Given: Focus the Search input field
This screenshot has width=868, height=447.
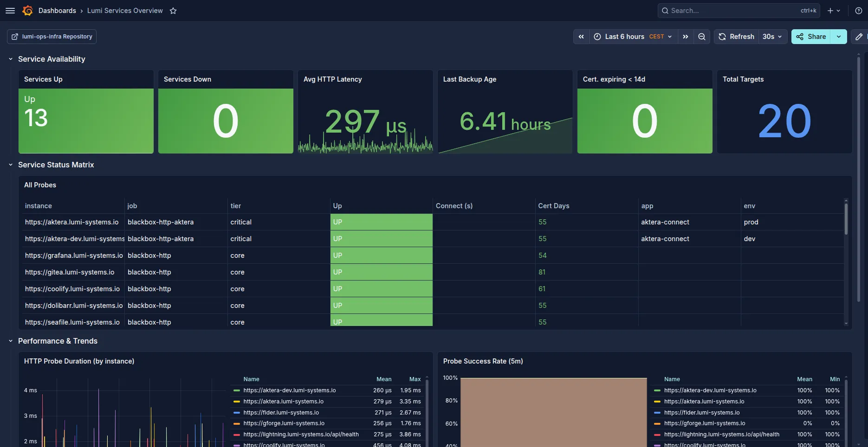Looking at the screenshot, I should (738, 11).
